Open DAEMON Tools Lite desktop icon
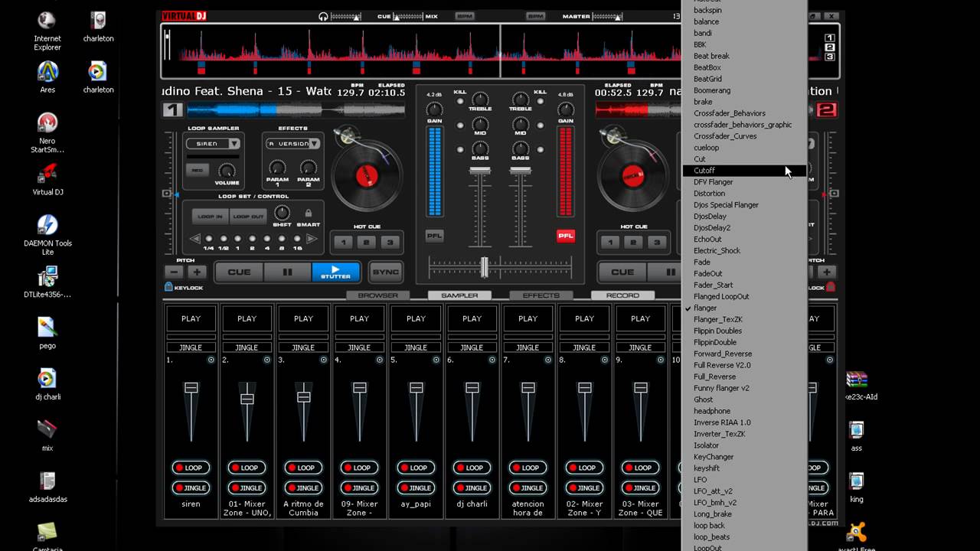Screen dimensions: 980x551 (x=47, y=234)
